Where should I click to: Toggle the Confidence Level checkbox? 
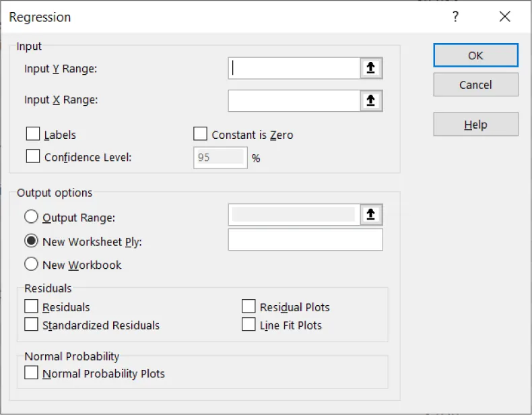(x=32, y=156)
